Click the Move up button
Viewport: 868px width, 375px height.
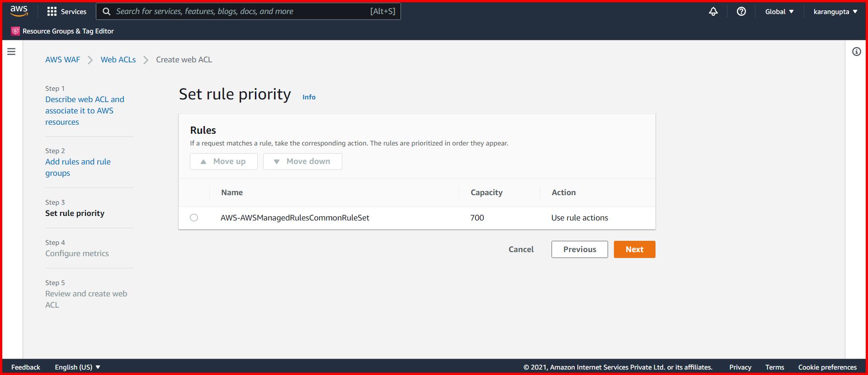[x=224, y=161]
